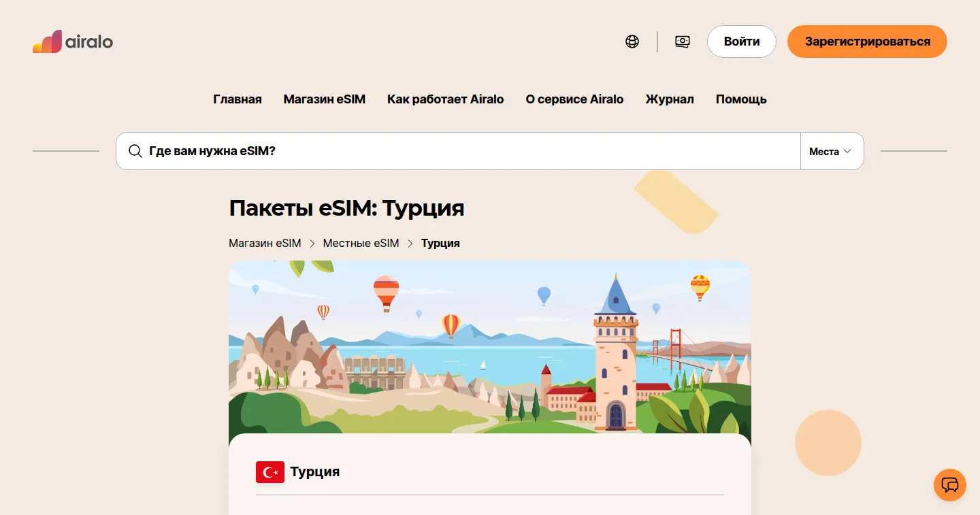Open the Помощь menu item
980x515 pixels.
741,99
